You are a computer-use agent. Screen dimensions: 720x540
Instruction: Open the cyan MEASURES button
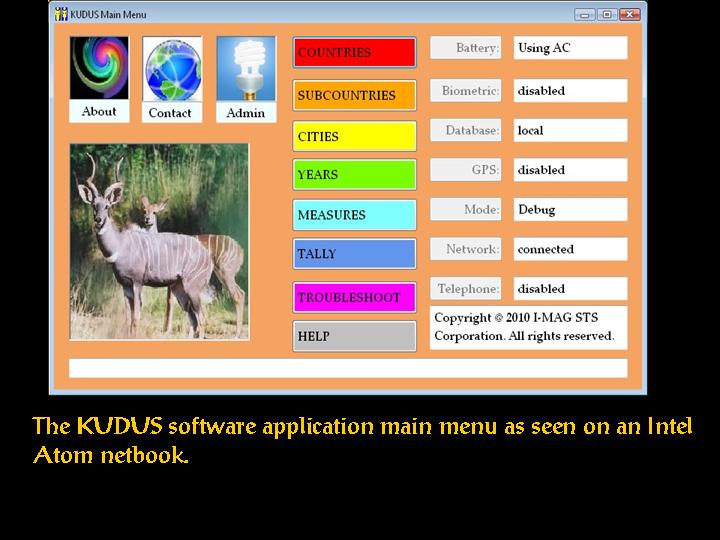click(354, 215)
